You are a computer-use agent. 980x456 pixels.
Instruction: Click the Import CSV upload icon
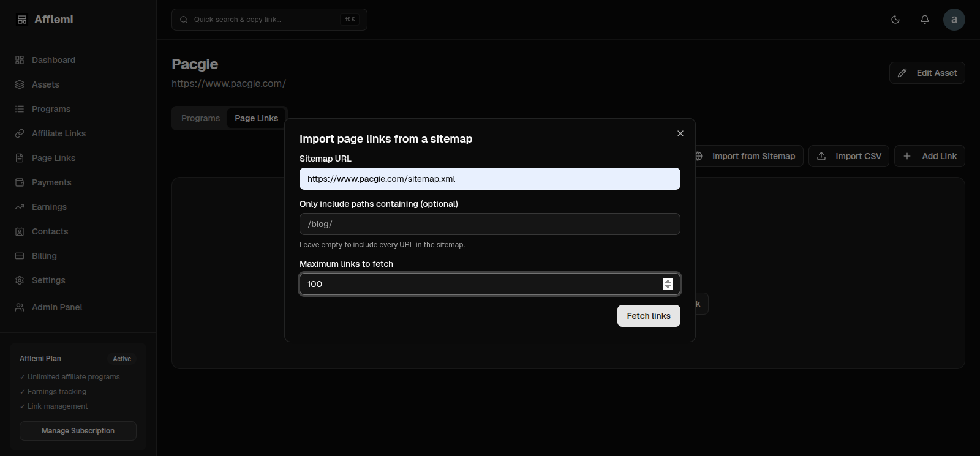click(821, 156)
